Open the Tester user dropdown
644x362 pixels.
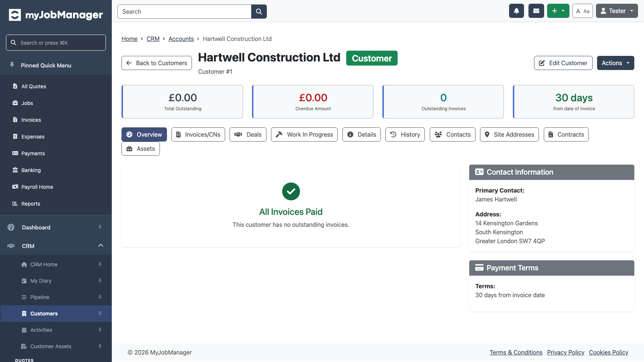pos(617,11)
